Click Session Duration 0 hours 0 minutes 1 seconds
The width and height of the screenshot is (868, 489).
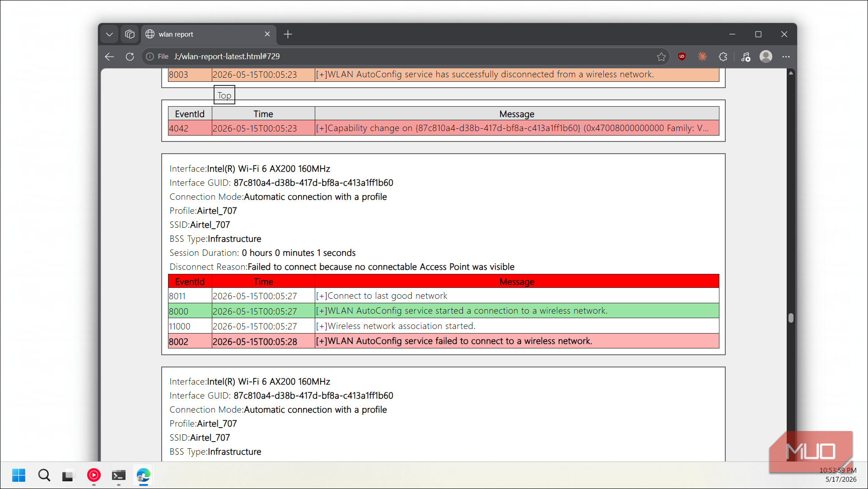[262, 253]
